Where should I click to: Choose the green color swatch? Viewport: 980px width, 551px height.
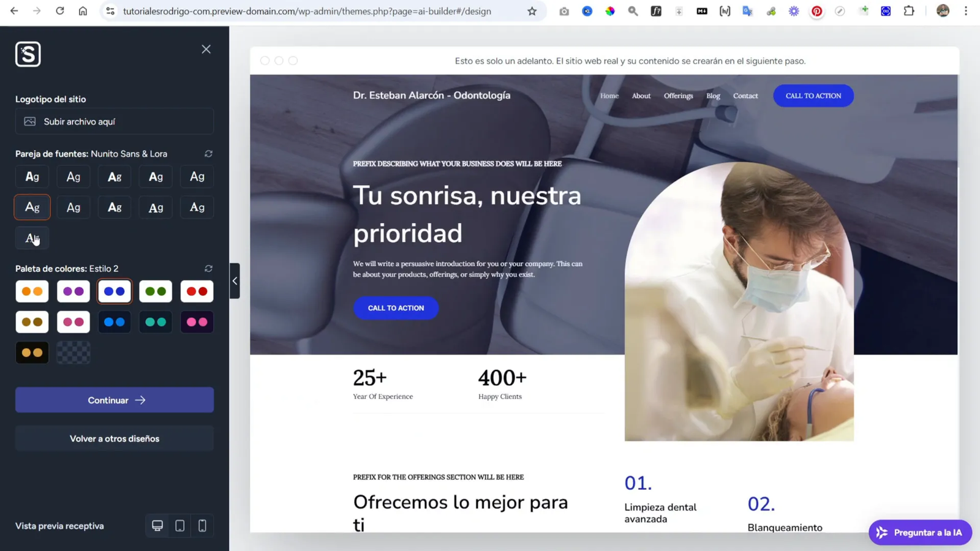point(156,291)
